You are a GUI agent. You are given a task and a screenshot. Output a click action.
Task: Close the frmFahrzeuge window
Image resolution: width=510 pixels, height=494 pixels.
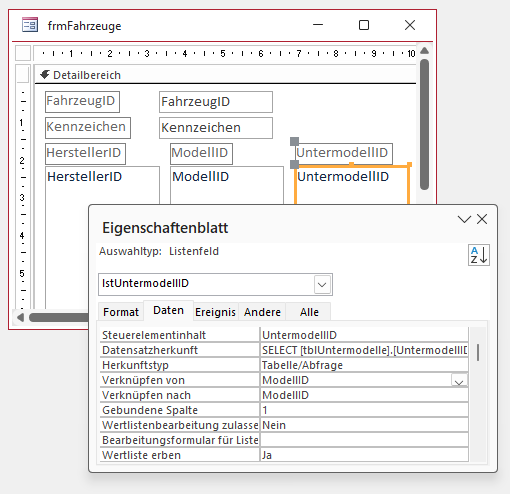pyautogui.click(x=410, y=25)
